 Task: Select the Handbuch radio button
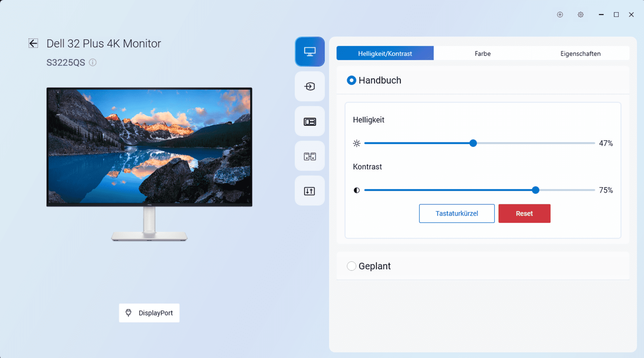pyautogui.click(x=351, y=80)
